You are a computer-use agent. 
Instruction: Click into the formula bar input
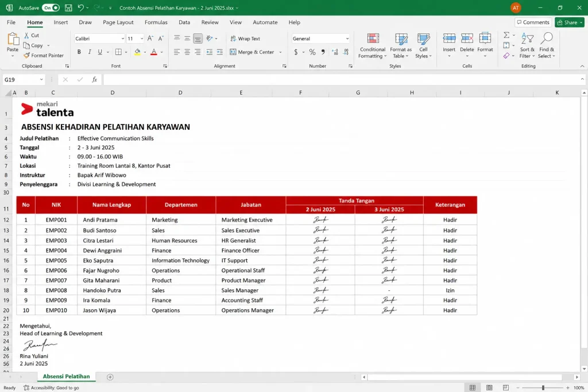pyautogui.click(x=341, y=79)
